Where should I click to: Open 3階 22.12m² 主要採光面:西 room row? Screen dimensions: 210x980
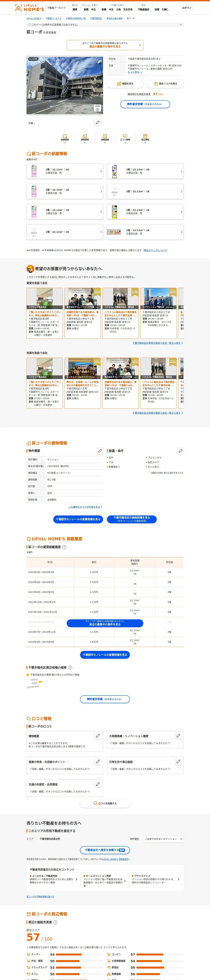(x=65, y=171)
